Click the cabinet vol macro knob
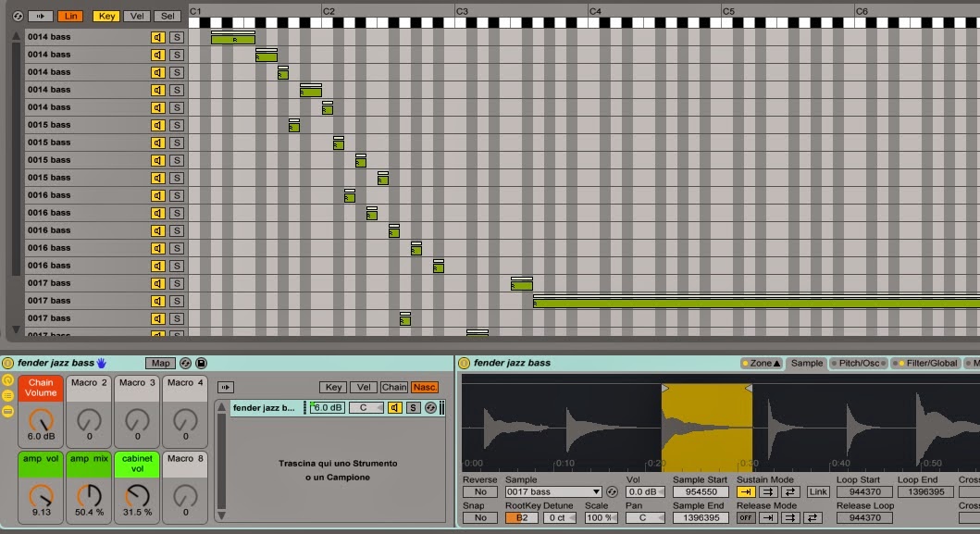Screen dimensions: 980x534 pyautogui.click(x=138, y=496)
